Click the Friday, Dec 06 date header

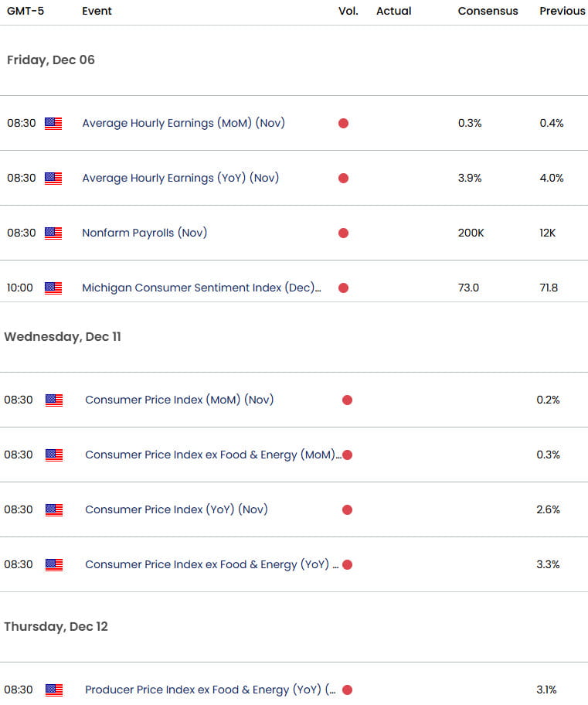point(50,60)
